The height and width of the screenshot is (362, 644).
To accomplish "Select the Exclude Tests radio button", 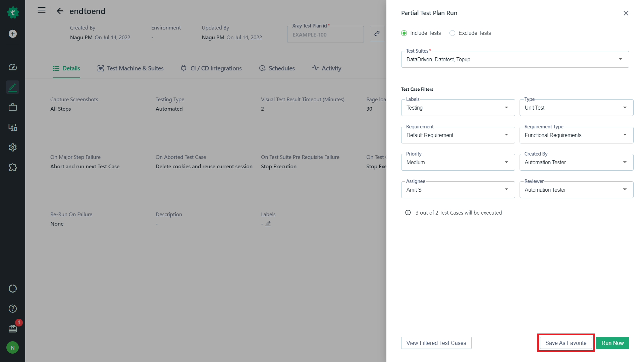I will tap(452, 33).
